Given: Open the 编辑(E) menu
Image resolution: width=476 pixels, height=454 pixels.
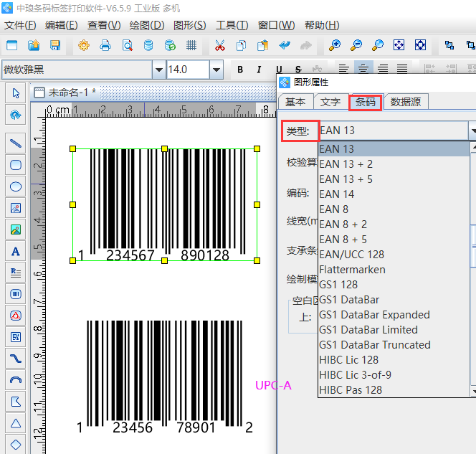Looking at the screenshot, I should (62, 25).
